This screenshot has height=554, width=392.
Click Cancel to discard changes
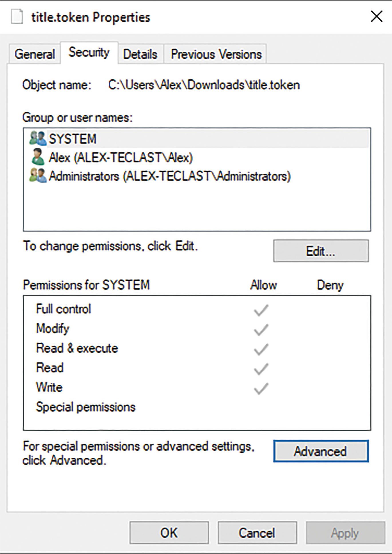point(257,532)
